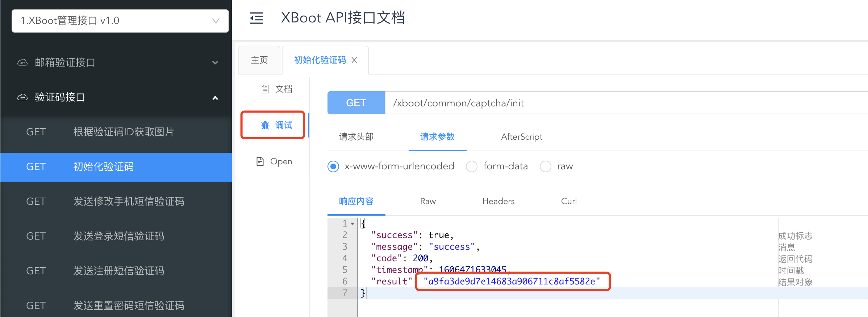Open the Open side menu item
Viewport: 868px width, 317px height.
point(274,161)
